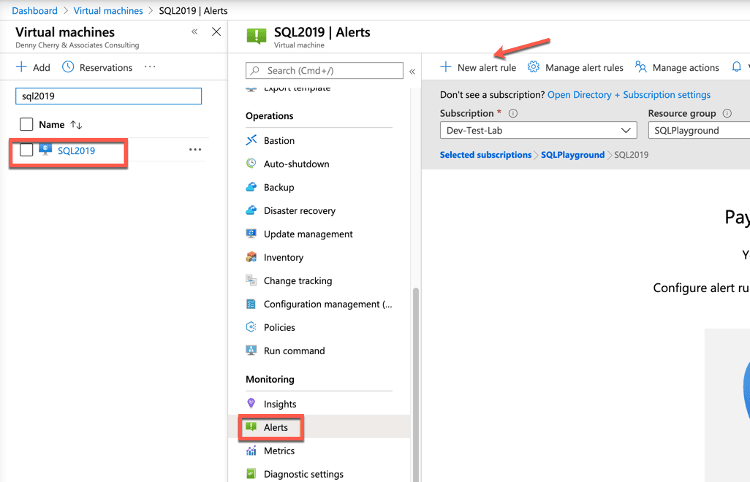Screen dimensions: 750x482
Task: Click the Metrics chart icon
Action: coord(252,451)
